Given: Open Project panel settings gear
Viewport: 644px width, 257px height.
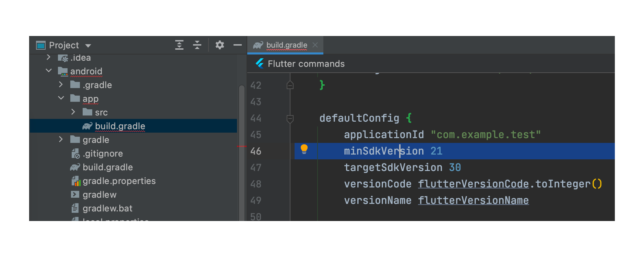Looking at the screenshot, I should pos(220,45).
